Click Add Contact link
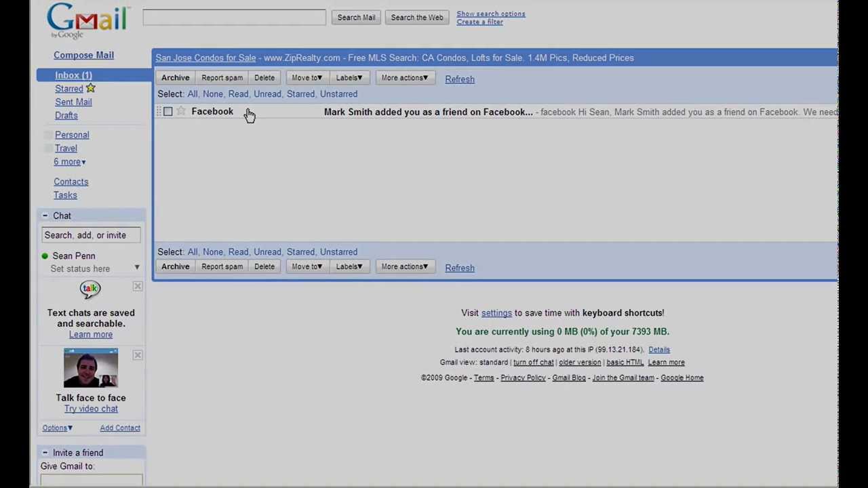Screen dimensions: 868x488 pos(120,428)
